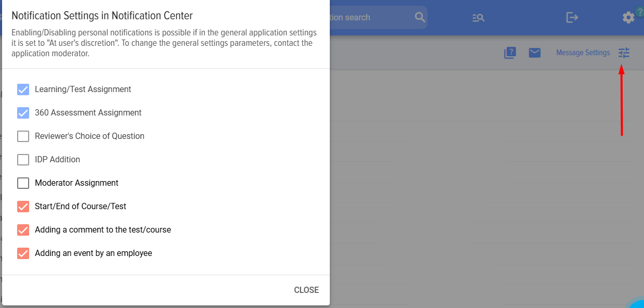This screenshot has height=308, width=644.
Task: Uncheck Learning/Test Assignment checkbox
Action: click(23, 89)
